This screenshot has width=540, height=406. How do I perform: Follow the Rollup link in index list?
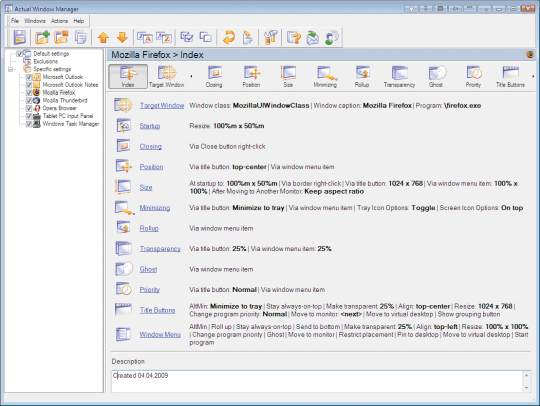149,228
